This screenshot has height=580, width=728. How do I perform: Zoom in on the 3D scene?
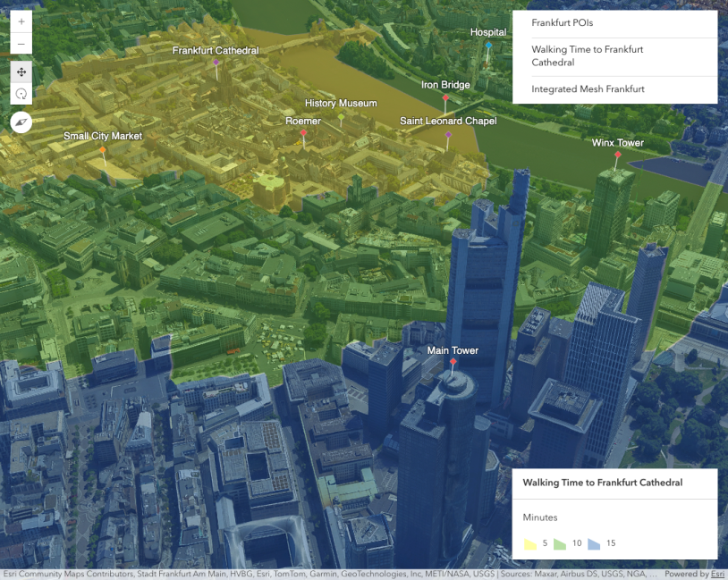point(21,21)
